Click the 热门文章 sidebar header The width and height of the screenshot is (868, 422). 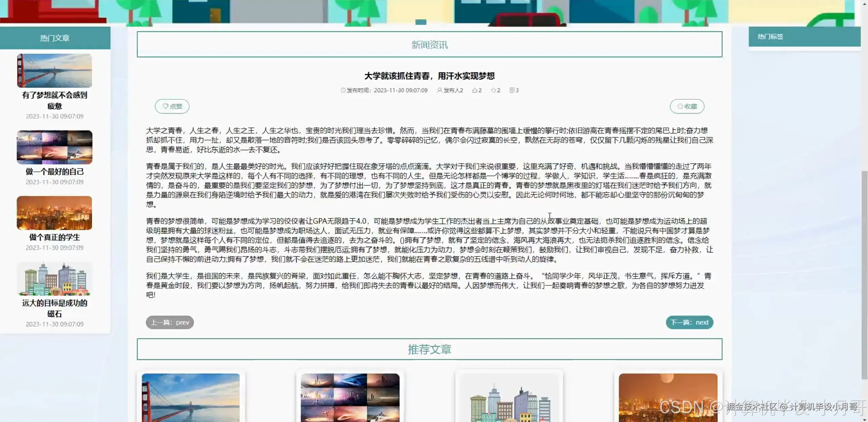55,38
